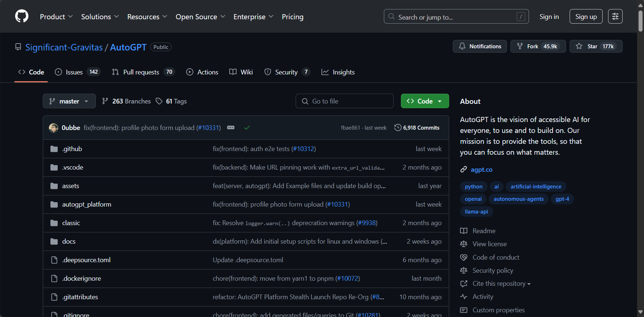Click the gpt-4 topic tag

(562, 199)
